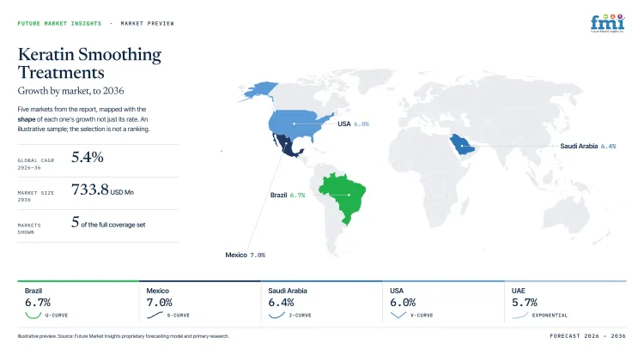Select the dark navy Mexico map region
Image resolution: width=644 pixels, height=361 pixels.
pyautogui.click(x=288, y=146)
